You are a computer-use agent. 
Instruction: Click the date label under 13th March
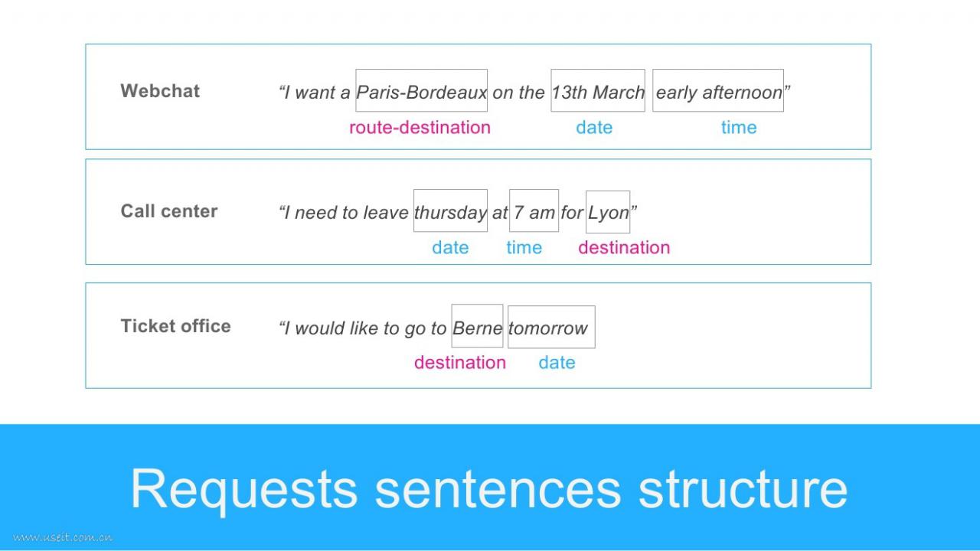click(594, 128)
